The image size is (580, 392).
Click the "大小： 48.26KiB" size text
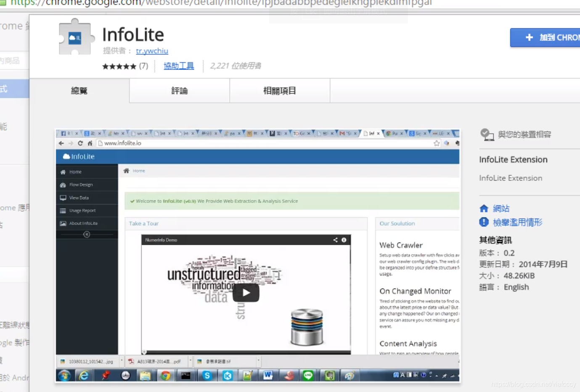507,276
